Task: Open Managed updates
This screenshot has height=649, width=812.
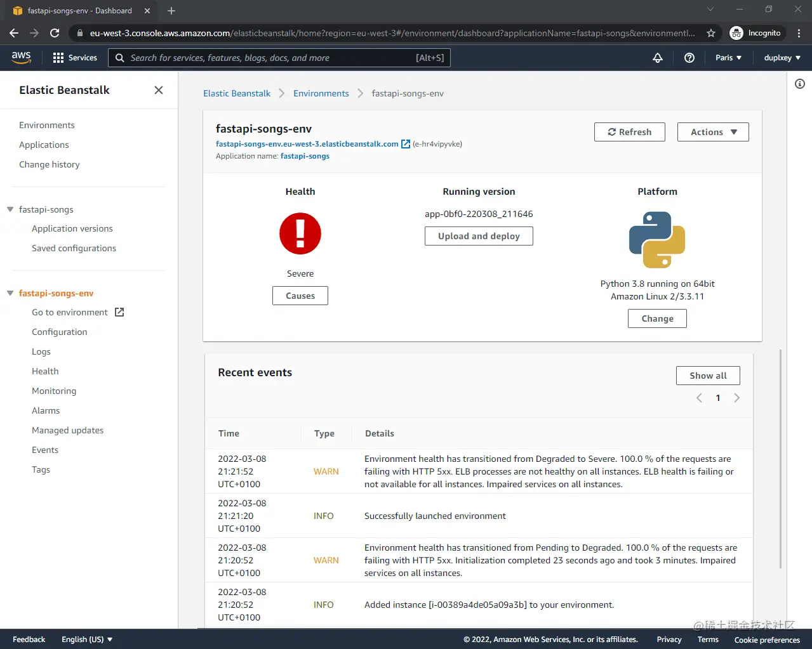Action: click(68, 430)
